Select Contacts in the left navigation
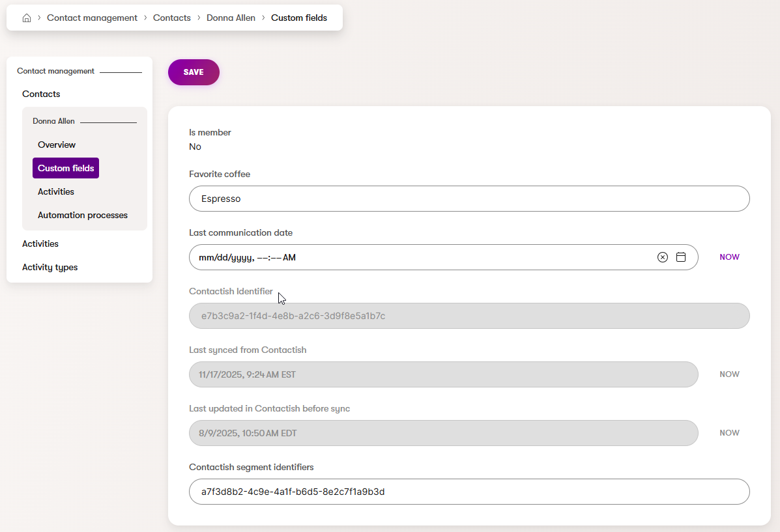Viewport: 780px width, 532px height. tap(41, 94)
